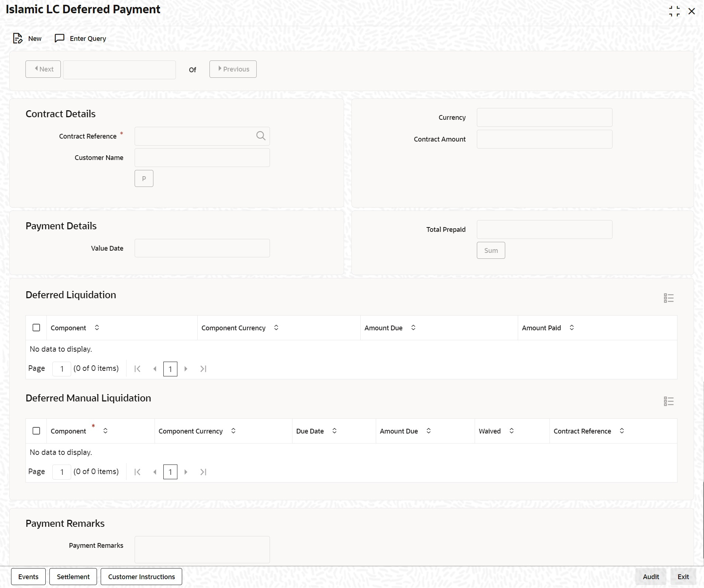
Task: Go to last page in Deferred Liquidation
Action: (203, 369)
